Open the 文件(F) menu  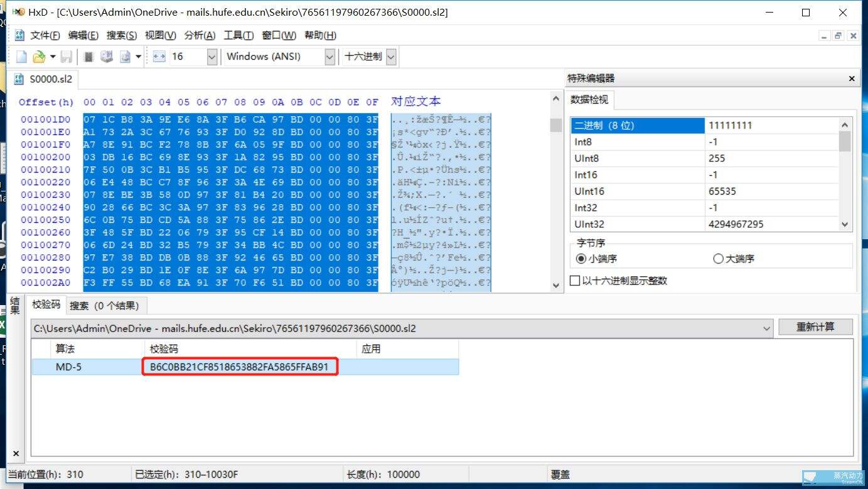pyautogui.click(x=45, y=35)
